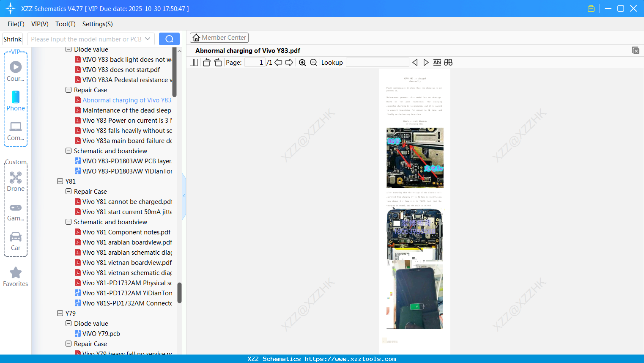Click the Page number input field
This screenshot has height=363, width=644.
255,63
